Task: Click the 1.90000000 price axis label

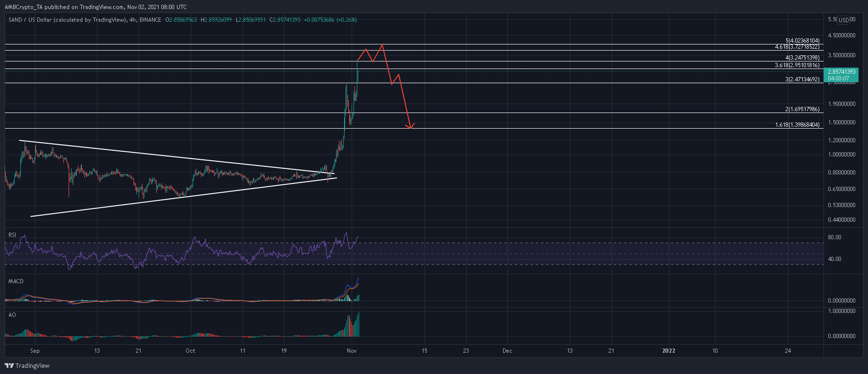Action: point(841,104)
